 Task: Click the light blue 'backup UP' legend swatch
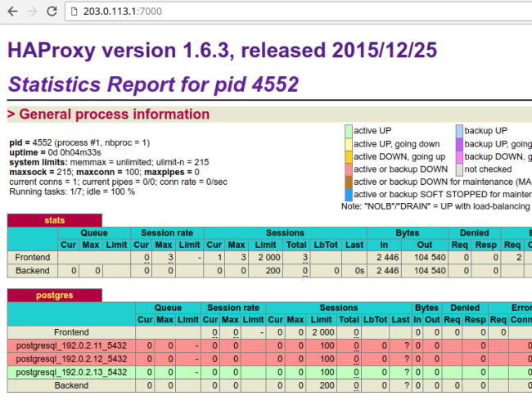pos(459,131)
